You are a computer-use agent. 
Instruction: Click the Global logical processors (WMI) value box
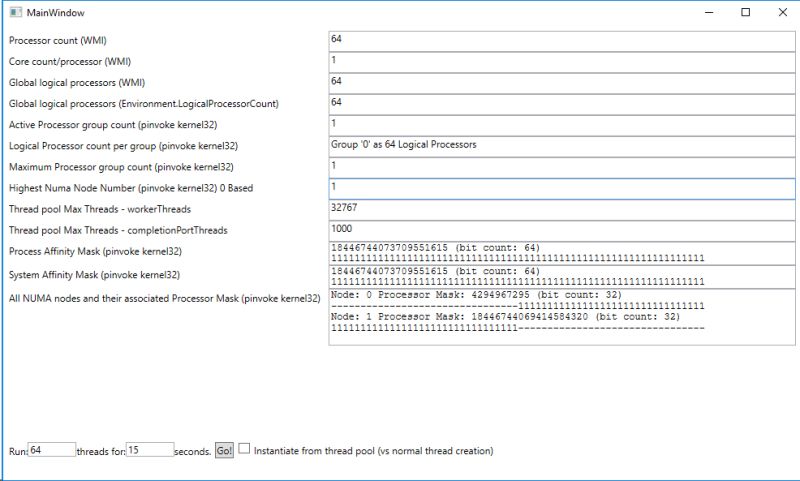(562, 84)
